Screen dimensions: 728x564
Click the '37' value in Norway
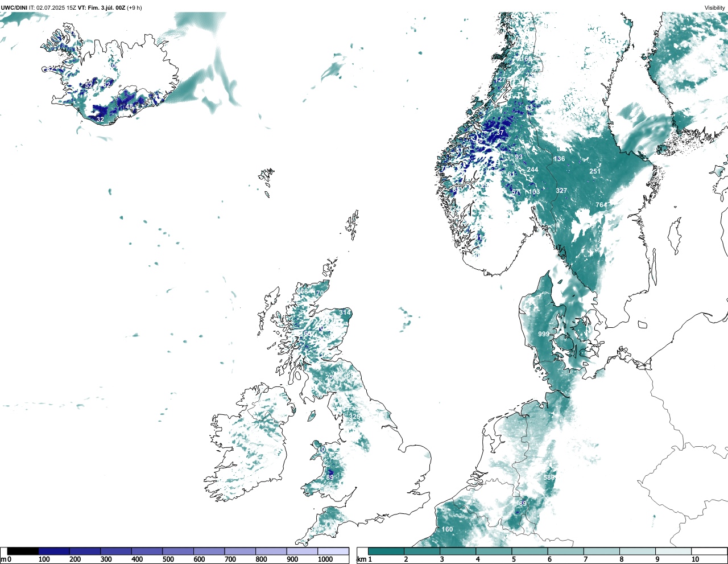(500, 133)
